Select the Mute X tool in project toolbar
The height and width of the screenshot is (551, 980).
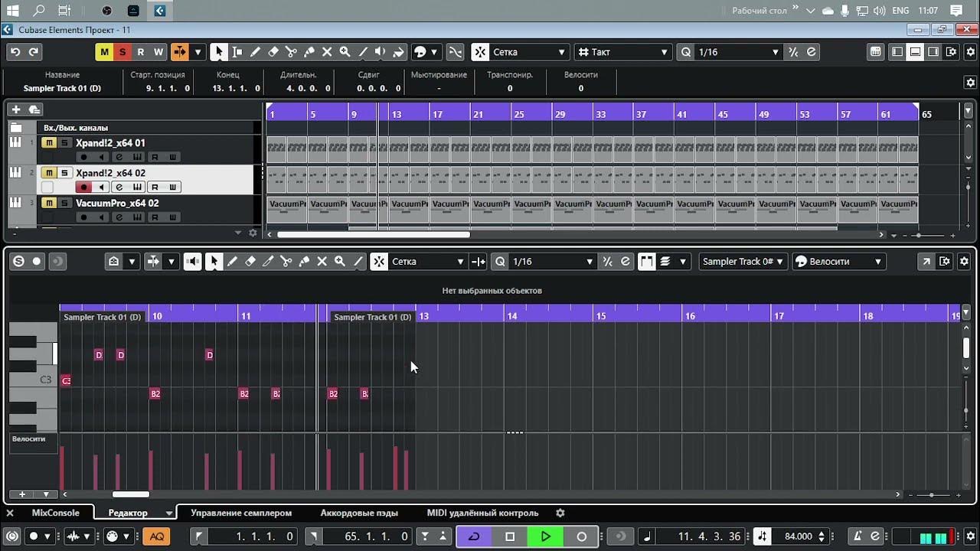click(327, 52)
